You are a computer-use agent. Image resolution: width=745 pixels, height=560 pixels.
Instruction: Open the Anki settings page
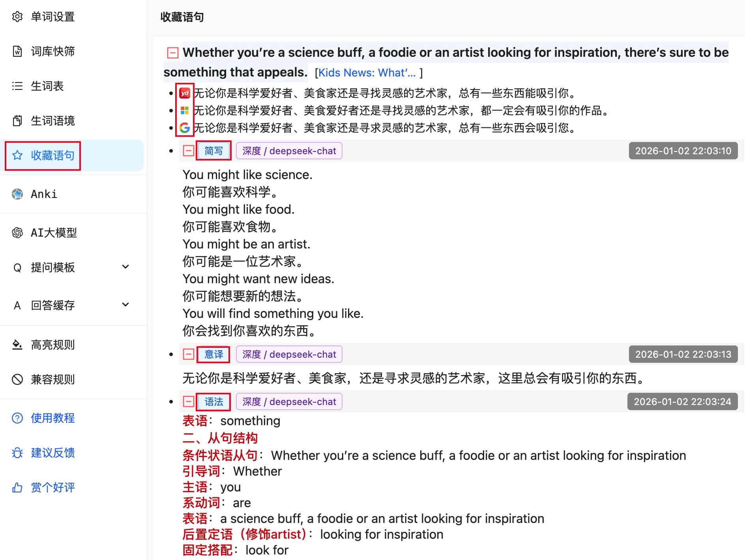[44, 194]
